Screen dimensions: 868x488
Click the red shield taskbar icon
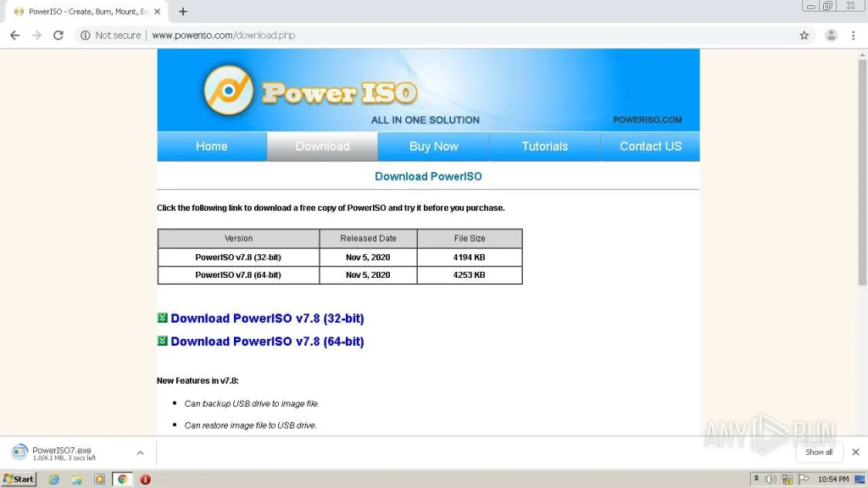pos(145,480)
